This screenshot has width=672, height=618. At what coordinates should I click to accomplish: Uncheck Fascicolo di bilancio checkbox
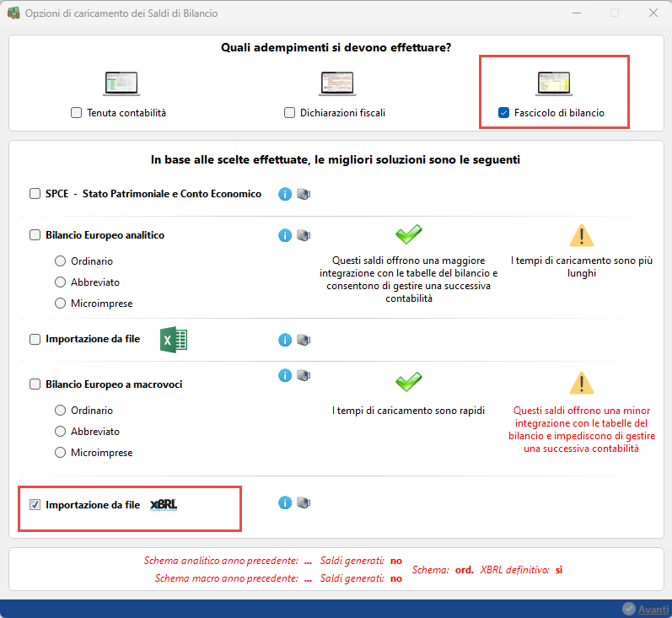503,113
